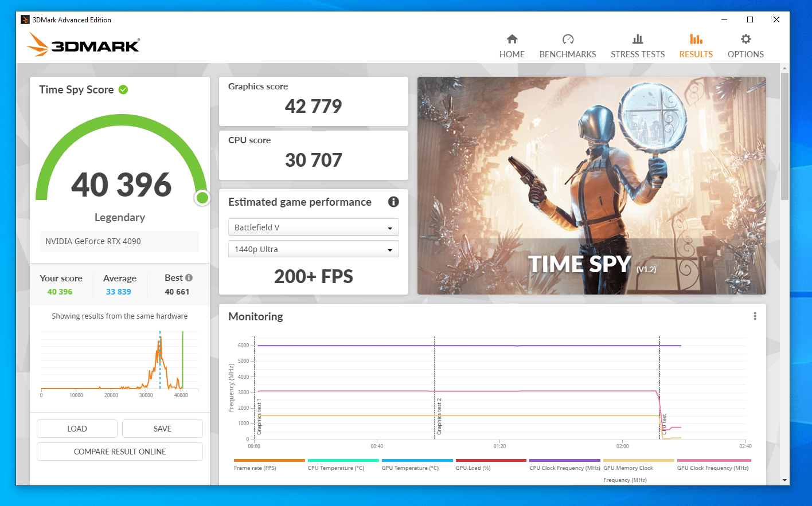812x506 pixels.
Task: Click the Graphics test 2 marker line
Action: tap(435, 388)
